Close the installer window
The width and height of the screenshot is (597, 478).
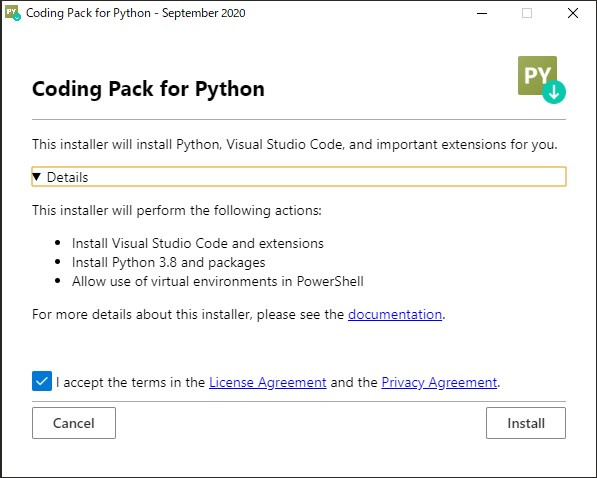(573, 13)
